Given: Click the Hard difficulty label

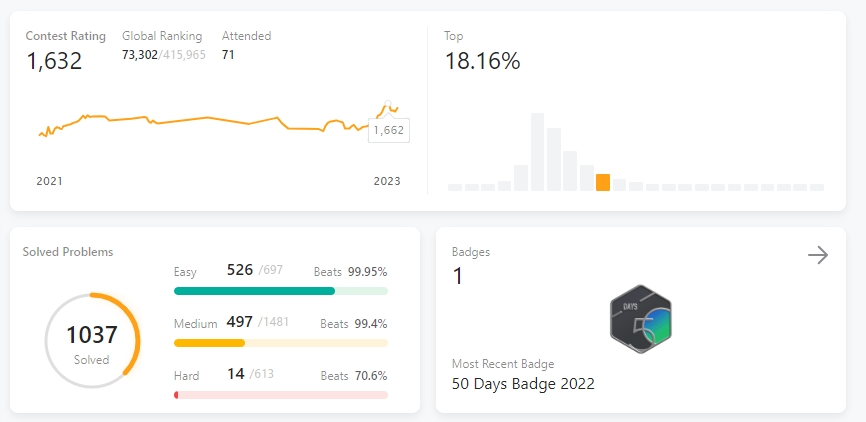Looking at the screenshot, I should 186,375.
